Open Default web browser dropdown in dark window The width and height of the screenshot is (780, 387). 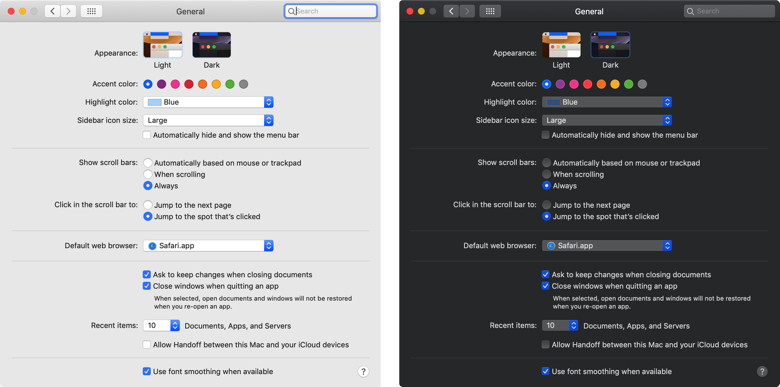[x=607, y=246]
